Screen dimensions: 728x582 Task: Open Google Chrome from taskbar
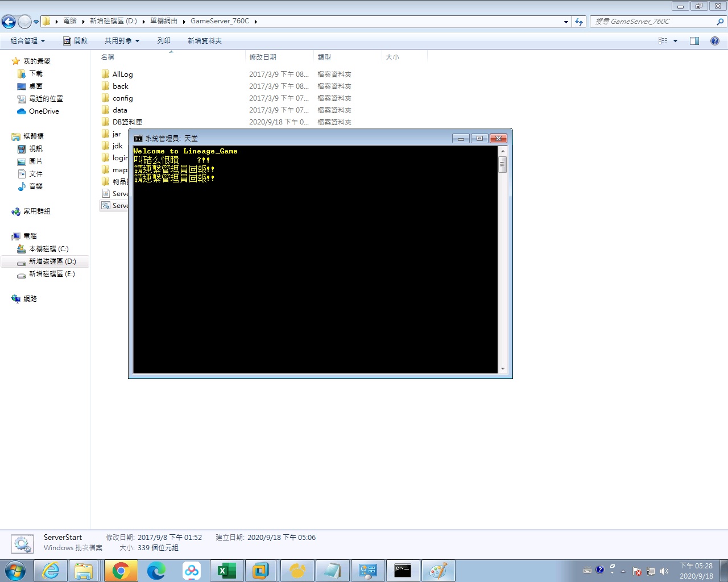pos(121,571)
